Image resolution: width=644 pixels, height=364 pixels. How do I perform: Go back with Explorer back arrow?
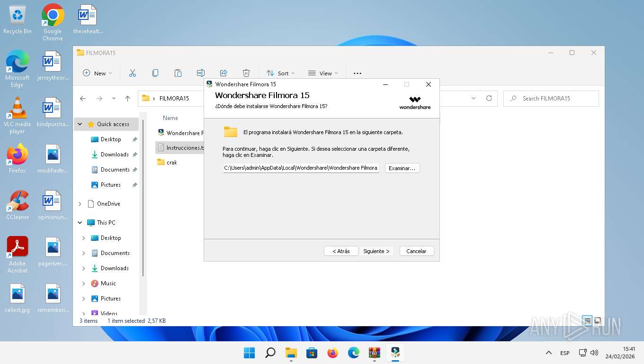click(x=83, y=99)
